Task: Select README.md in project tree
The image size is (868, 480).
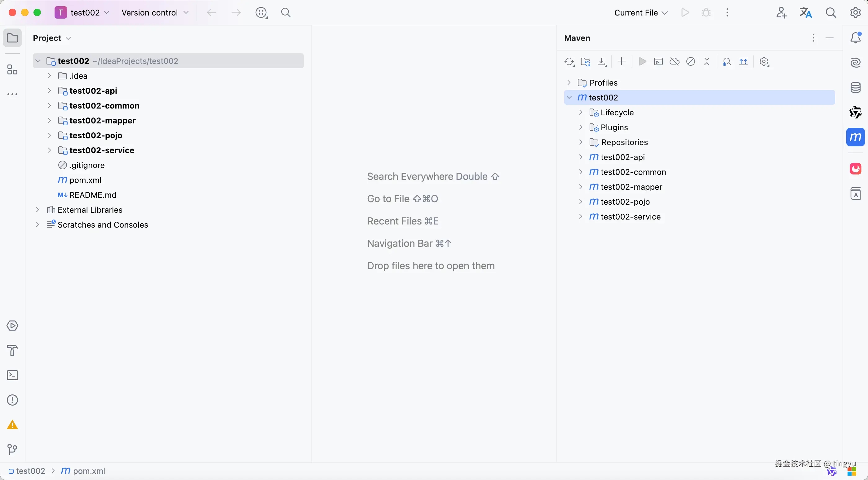Action: tap(93, 195)
